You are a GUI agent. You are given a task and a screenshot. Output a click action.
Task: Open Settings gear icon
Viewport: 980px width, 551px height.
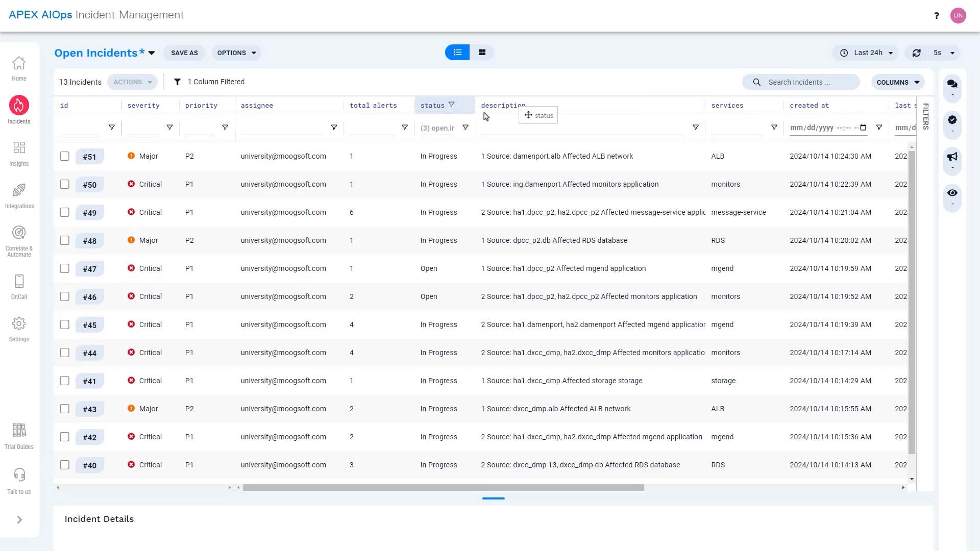[19, 323]
